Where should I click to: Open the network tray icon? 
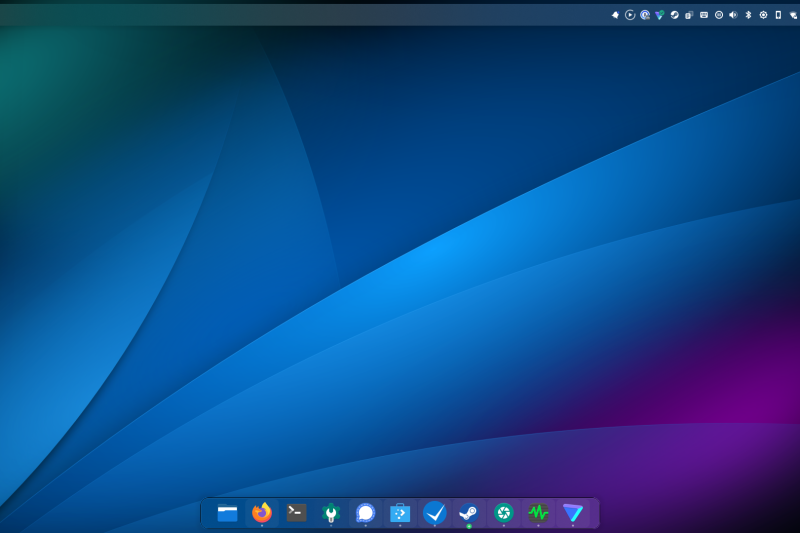(792, 15)
